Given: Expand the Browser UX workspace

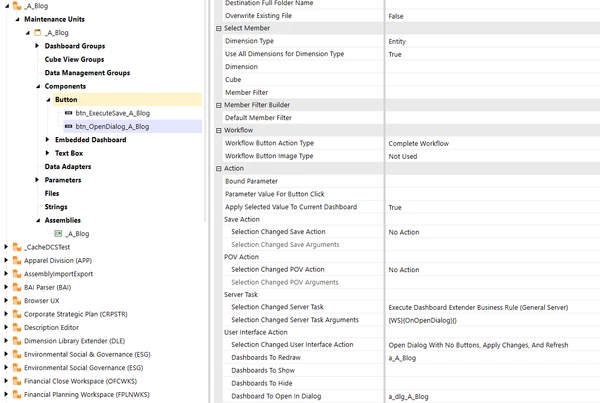Looking at the screenshot, I should (x=6, y=301).
